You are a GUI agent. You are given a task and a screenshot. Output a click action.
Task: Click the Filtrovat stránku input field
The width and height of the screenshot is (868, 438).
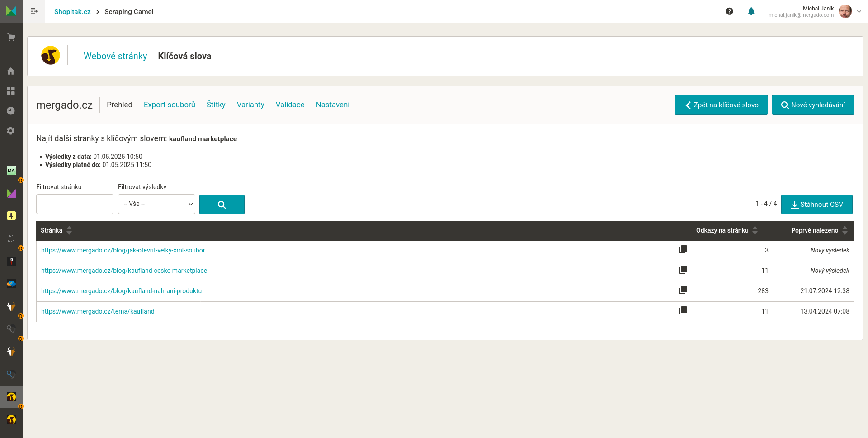pos(75,204)
